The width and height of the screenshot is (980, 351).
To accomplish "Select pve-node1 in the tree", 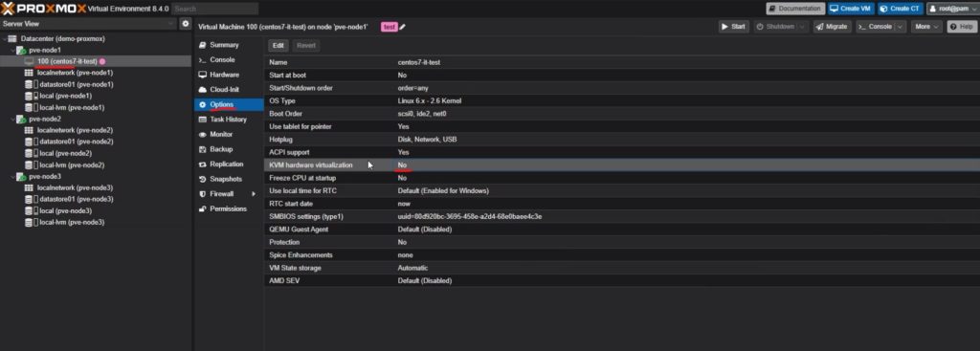I will click(45, 50).
